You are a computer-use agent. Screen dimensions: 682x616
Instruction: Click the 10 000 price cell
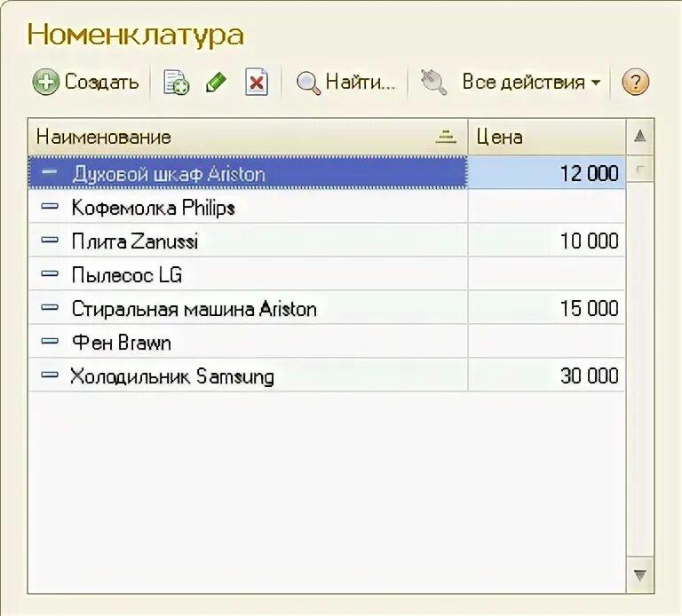point(547,241)
